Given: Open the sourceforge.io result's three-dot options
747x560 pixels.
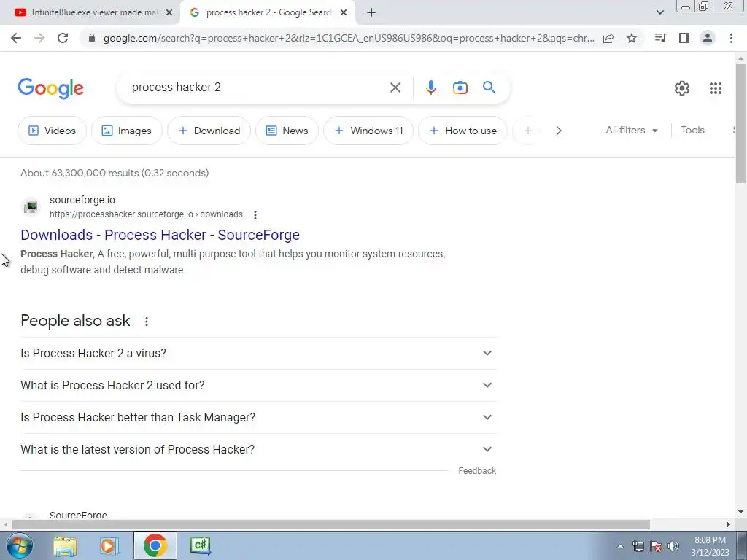Looking at the screenshot, I should [x=255, y=215].
